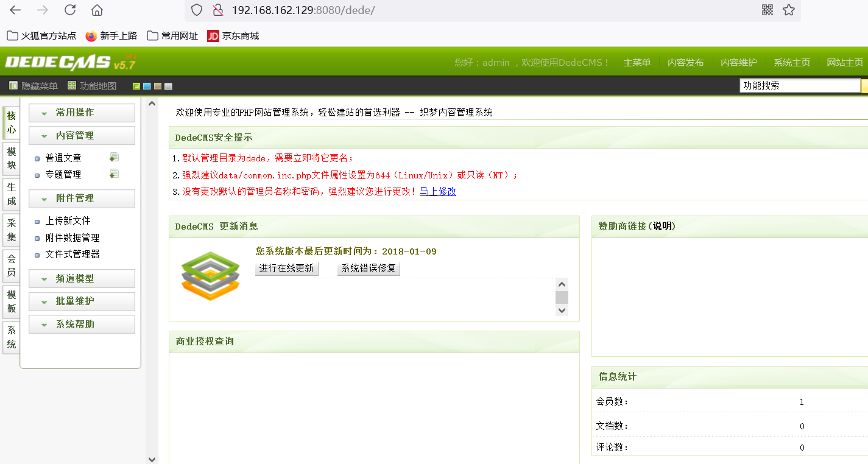Viewport: 868px width, 464px height.
Task: Switch to the 核心 side tab
Action: [x=12, y=123]
